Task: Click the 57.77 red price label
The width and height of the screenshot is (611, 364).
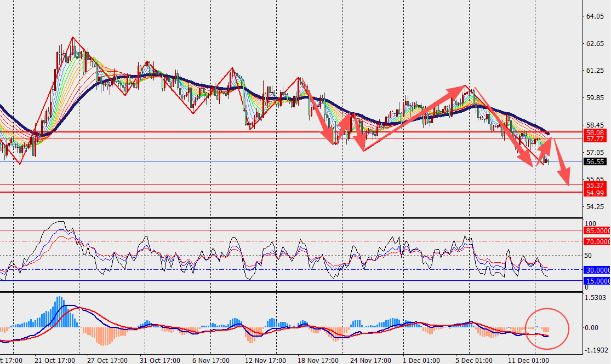Action: point(595,140)
